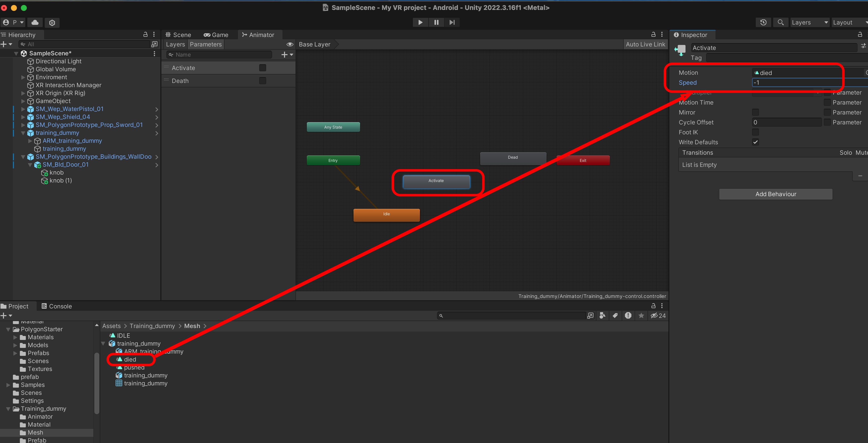The width and height of the screenshot is (868, 443).
Task: Click the Inspector lock icon
Action: pyautogui.click(x=860, y=35)
